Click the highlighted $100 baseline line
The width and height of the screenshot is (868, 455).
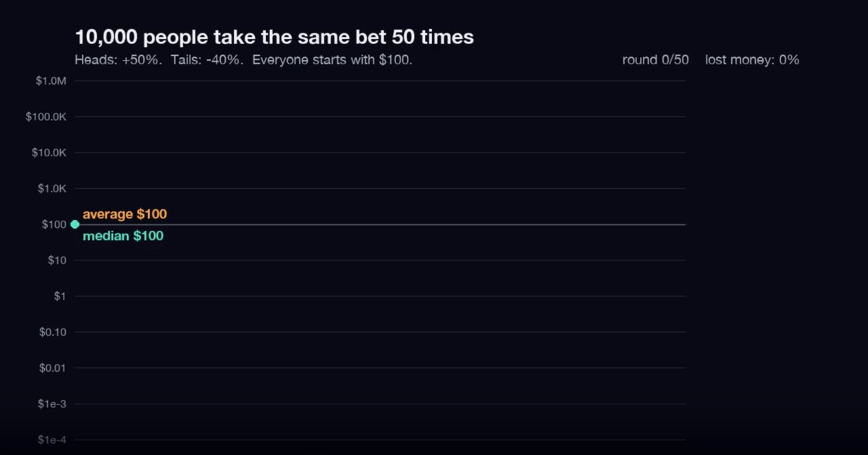(x=380, y=224)
